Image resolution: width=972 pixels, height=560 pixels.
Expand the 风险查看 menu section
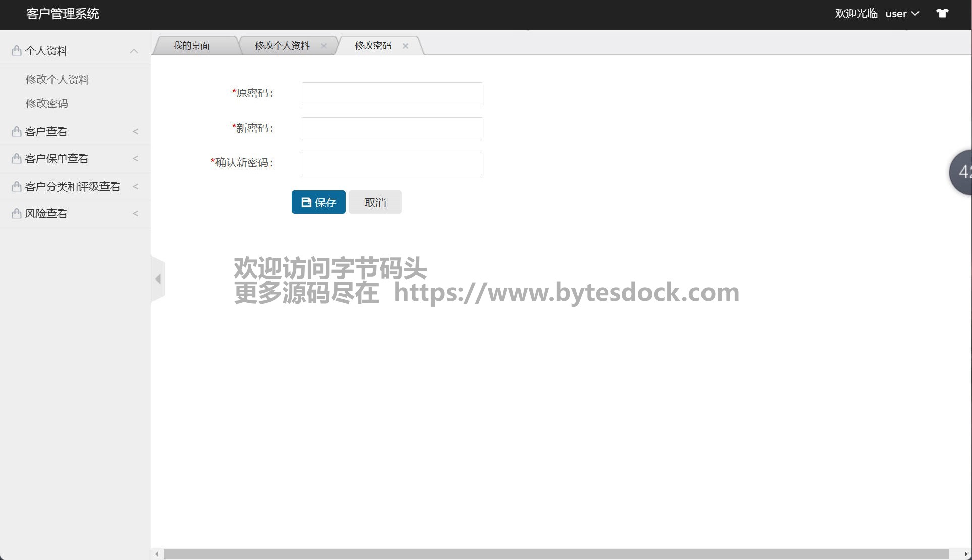pyautogui.click(x=135, y=213)
